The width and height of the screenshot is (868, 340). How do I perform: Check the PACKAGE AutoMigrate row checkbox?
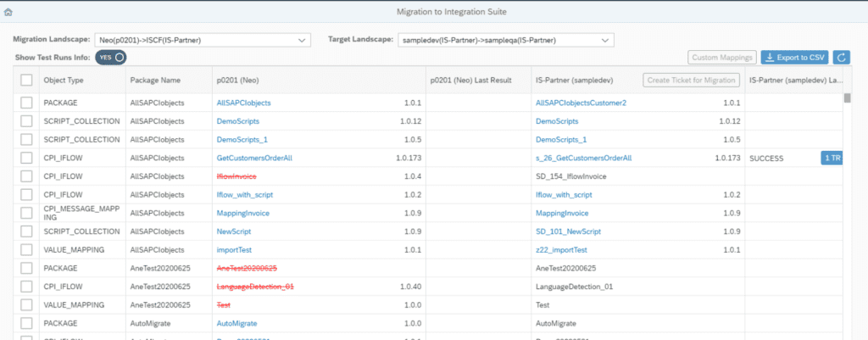click(x=26, y=323)
